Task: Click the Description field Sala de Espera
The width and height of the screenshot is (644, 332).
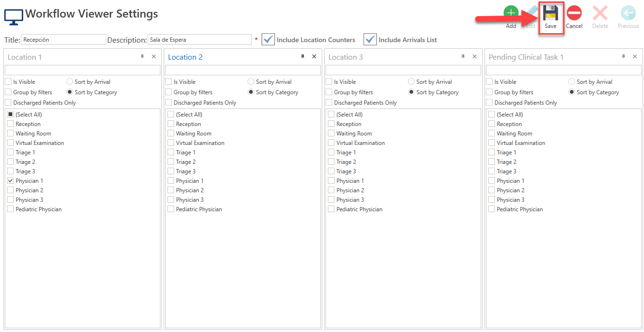Action: tap(200, 39)
